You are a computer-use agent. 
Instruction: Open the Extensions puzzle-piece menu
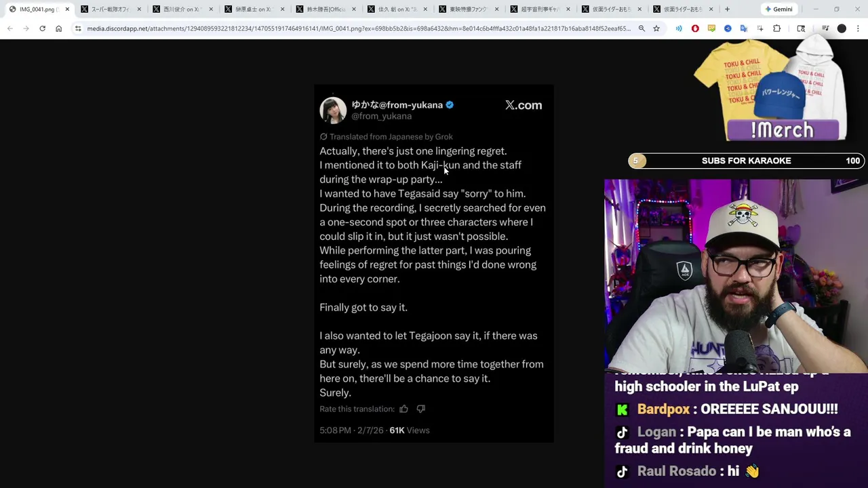777,28
